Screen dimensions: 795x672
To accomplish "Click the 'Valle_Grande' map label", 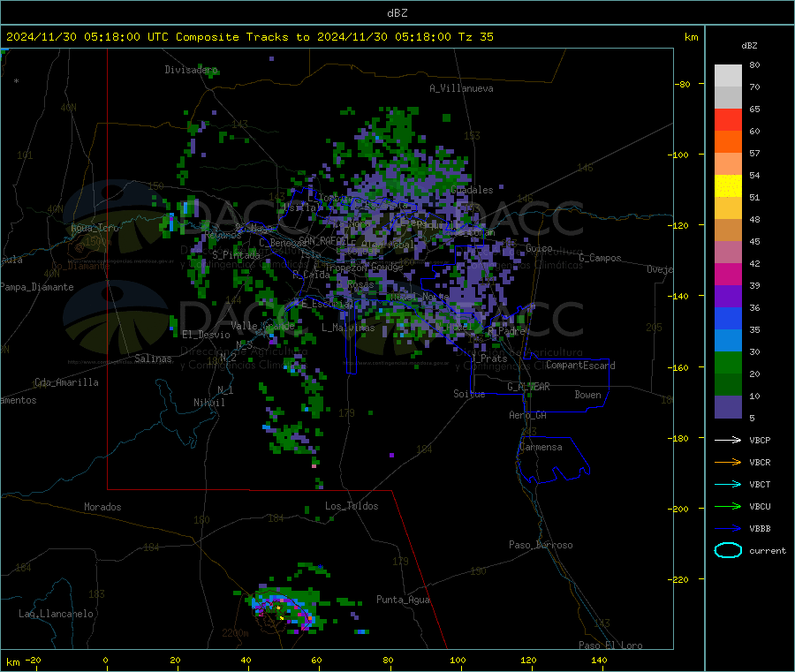I will (x=262, y=326).
